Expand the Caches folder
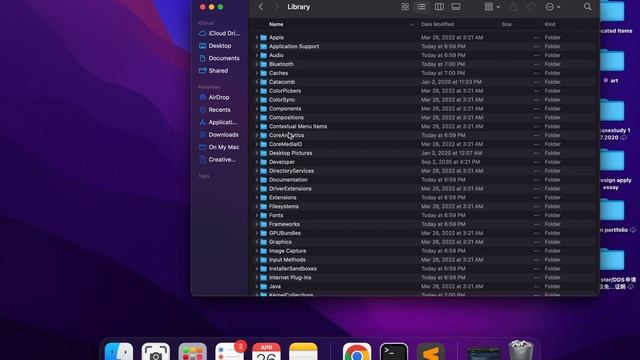Image resolution: width=640 pixels, height=360 pixels. pos(257,73)
